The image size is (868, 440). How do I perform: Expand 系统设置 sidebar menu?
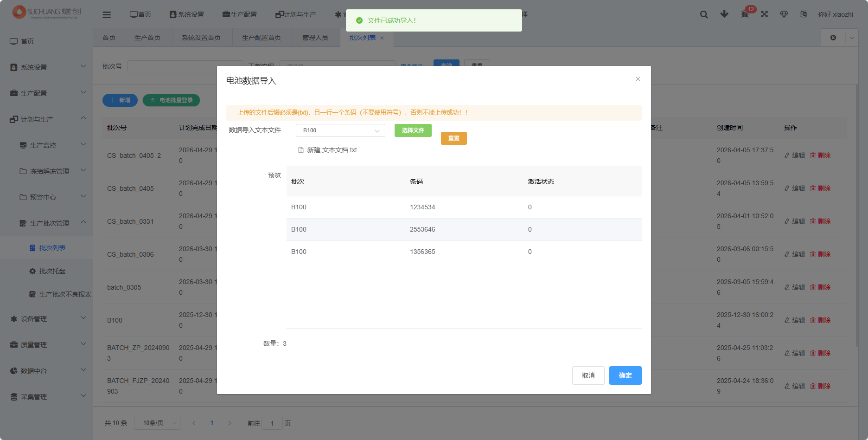(x=46, y=67)
